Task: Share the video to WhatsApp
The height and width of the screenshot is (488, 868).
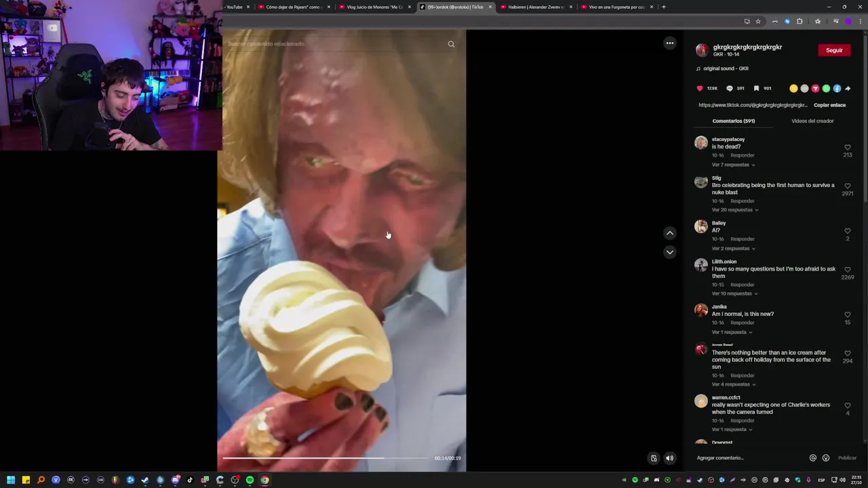Action: coord(826,88)
